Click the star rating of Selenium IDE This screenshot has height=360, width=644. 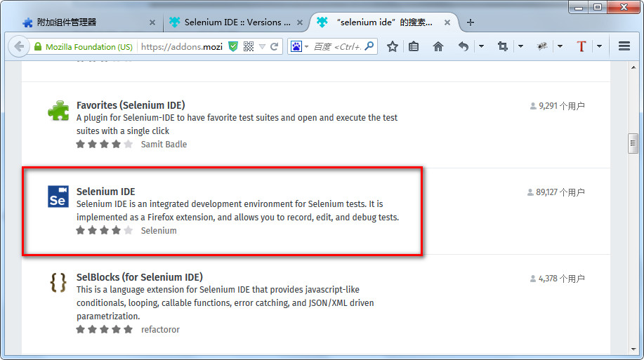point(105,230)
